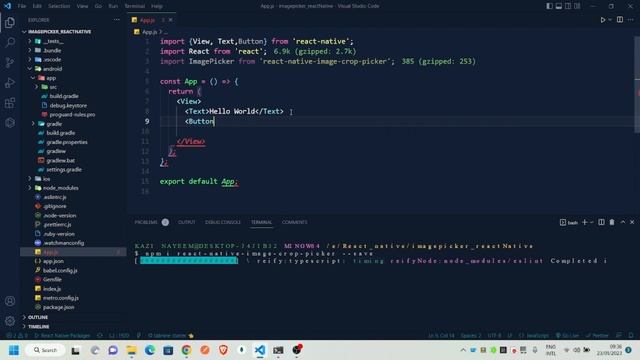Open Brave browser from the taskbar

pos(223,350)
